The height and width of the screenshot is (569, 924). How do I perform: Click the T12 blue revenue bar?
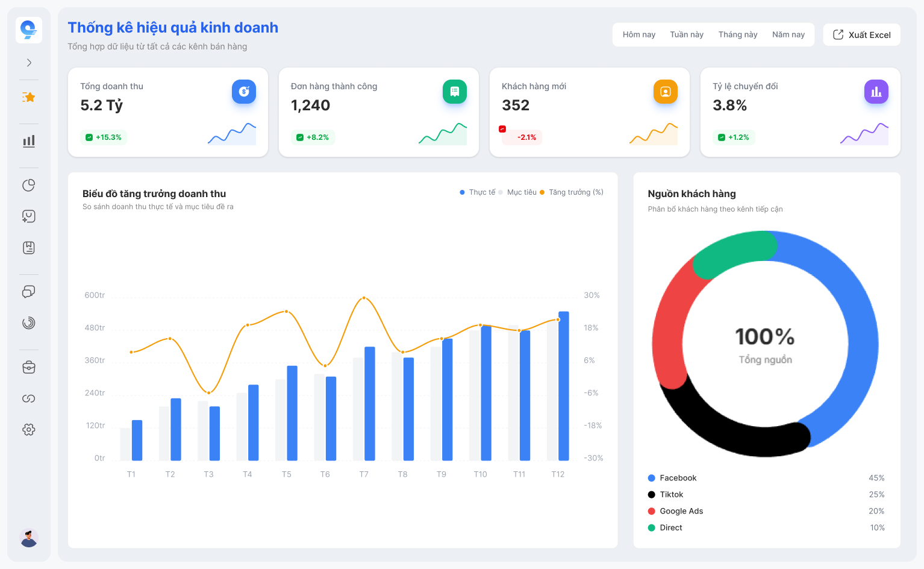[x=564, y=386]
